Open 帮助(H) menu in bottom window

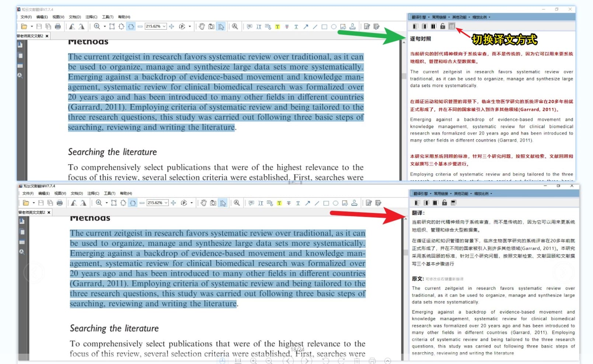coord(126,193)
